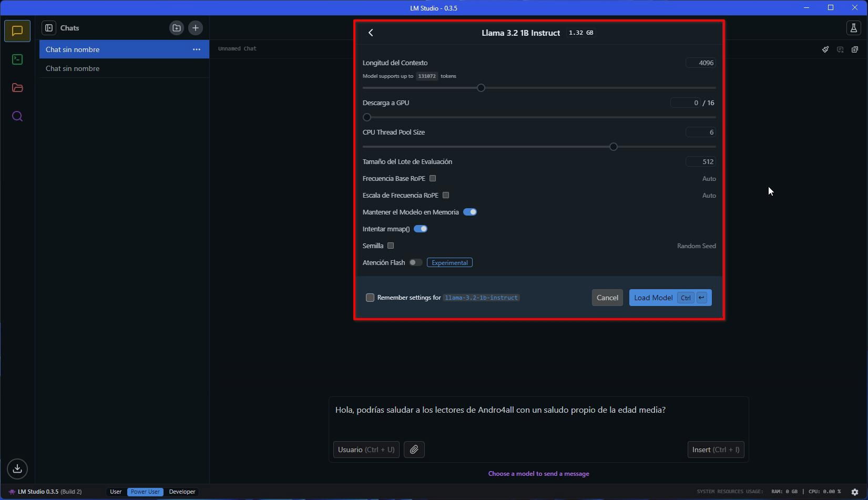Toggle Mantener el Modelo en Memoria switch
This screenshot has height=500, width=868.
pos(470,212)
